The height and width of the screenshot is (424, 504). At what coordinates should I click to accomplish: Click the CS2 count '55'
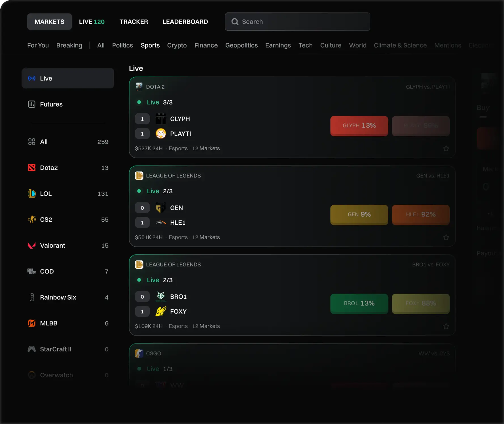105,220
